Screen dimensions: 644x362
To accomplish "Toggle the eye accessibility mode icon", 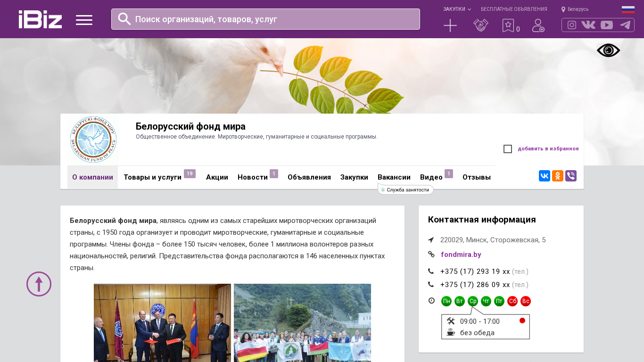I will [x=608, y=50].
